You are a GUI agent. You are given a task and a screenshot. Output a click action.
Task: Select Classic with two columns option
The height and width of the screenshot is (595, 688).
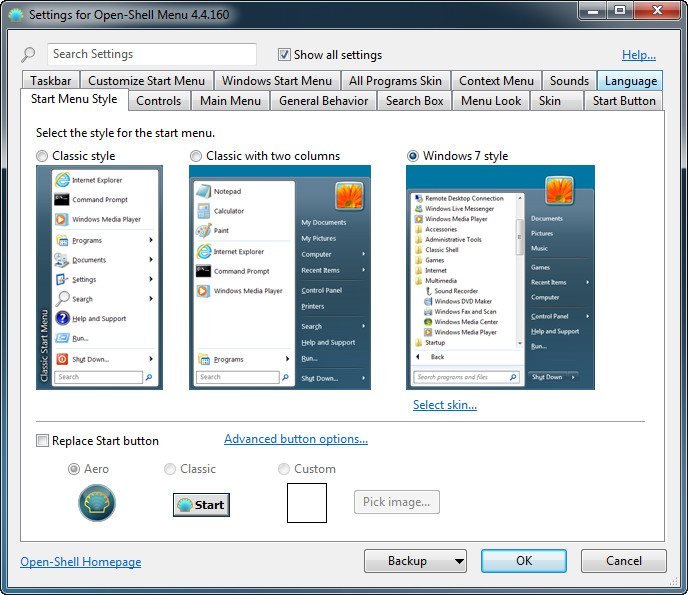click(x=196, y=156)
